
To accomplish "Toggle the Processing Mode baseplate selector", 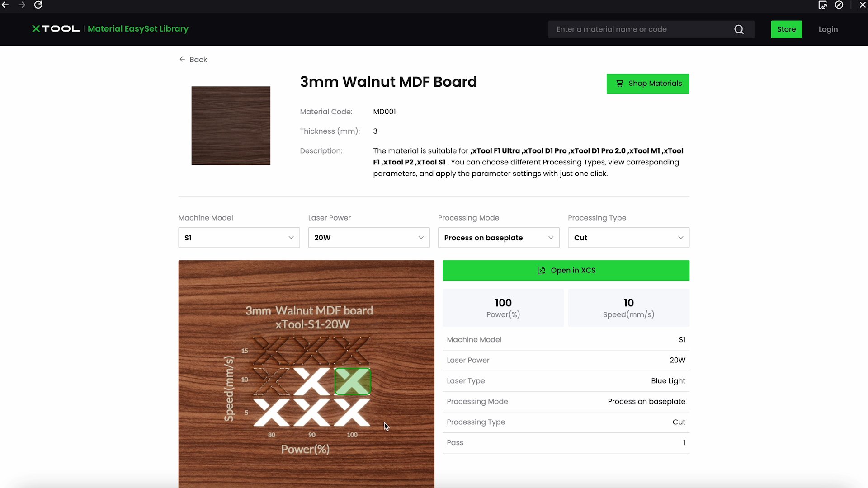I will tap(498, 237).
